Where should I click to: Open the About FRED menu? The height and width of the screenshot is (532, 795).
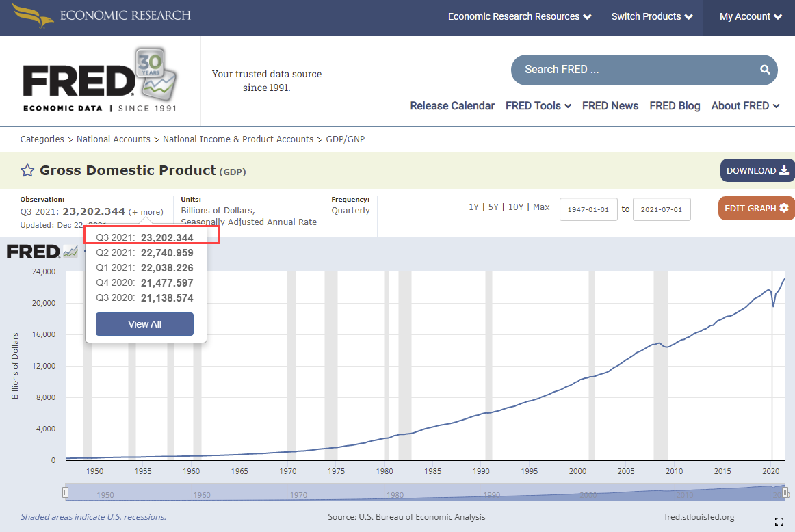[x=745, y=105]
